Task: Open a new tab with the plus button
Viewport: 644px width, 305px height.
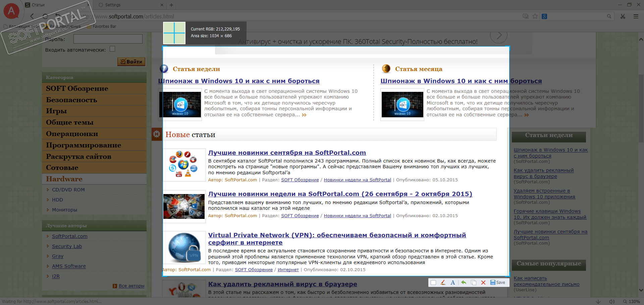Action: coord(171,5)
